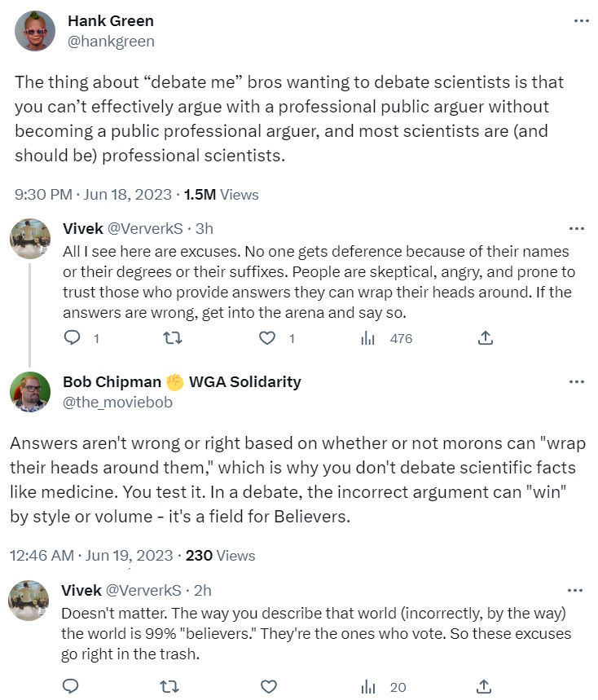Reply to Vivek's first comment

[73, 338]
